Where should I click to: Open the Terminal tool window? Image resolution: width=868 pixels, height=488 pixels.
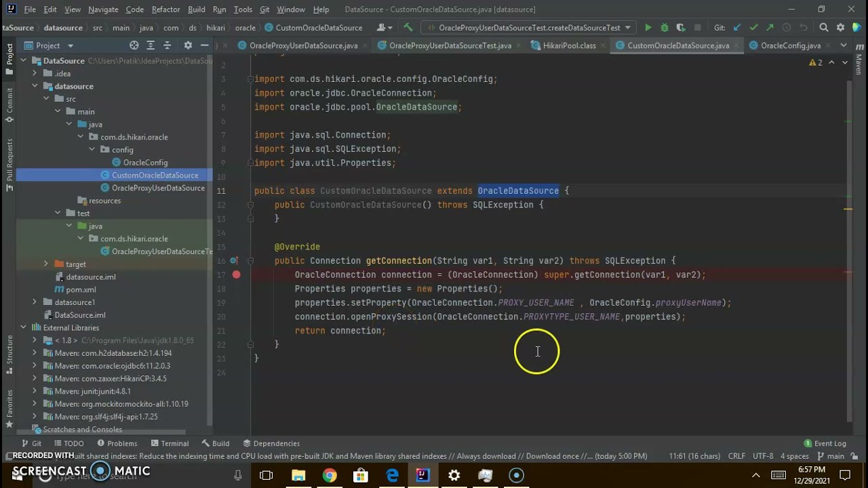(x=168, y=443)
